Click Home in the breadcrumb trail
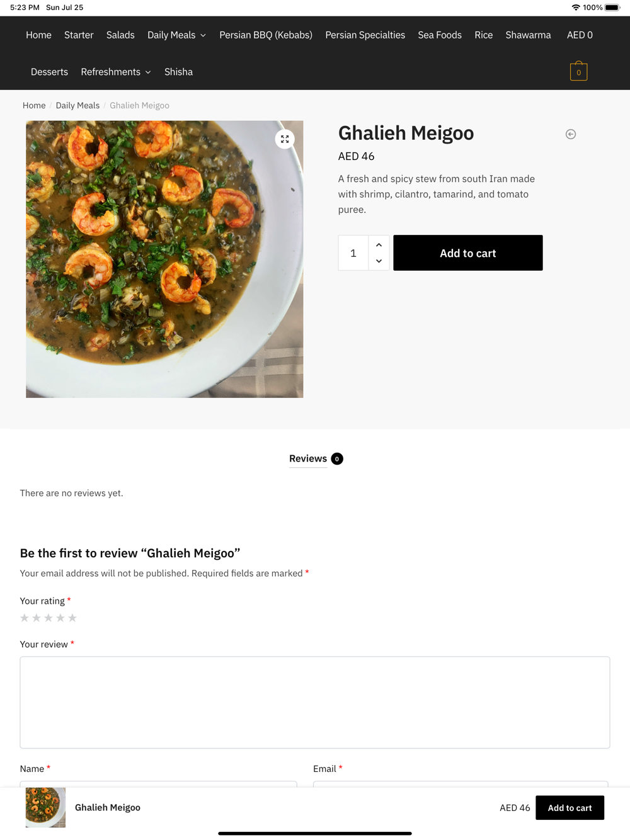This screenshot has height=840, width=630. [x=34, y=105]
